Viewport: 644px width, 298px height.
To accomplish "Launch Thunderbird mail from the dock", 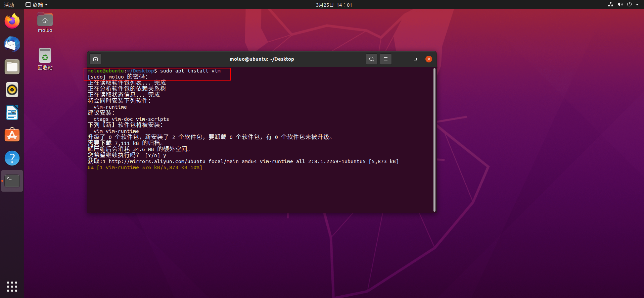I will coord(12,44).
